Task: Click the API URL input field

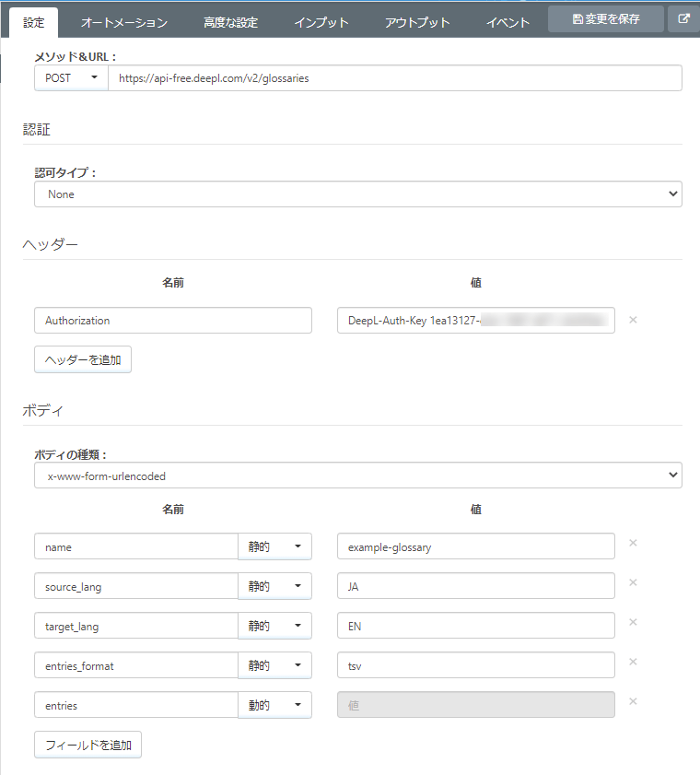Action: 394,78
